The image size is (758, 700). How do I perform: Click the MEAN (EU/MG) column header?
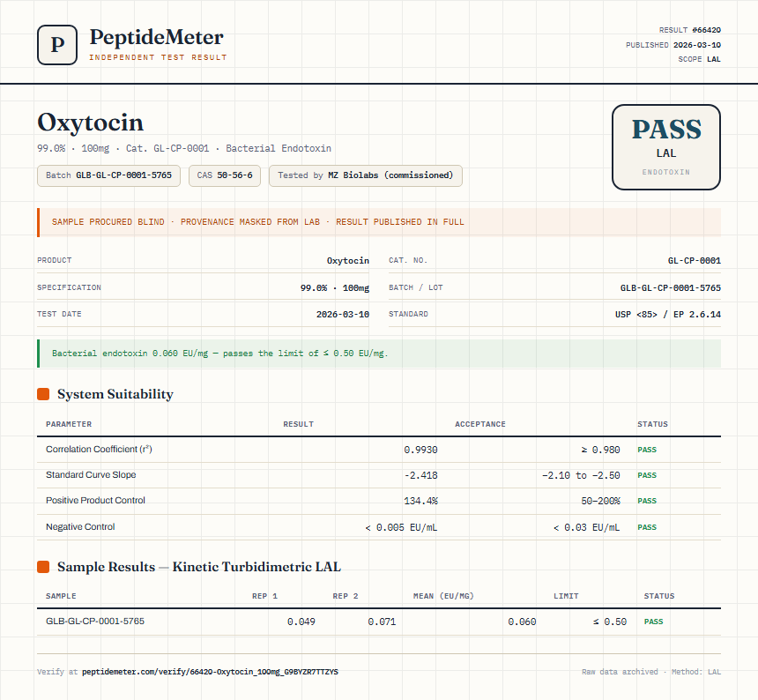tap(443, 596)
